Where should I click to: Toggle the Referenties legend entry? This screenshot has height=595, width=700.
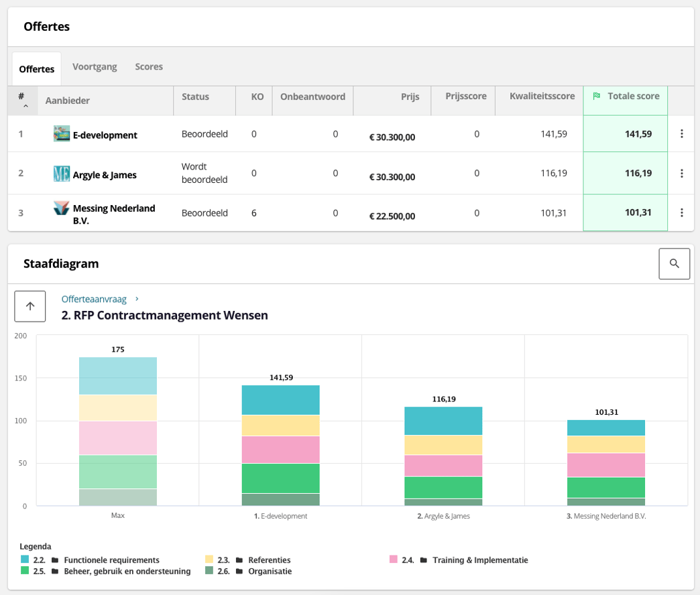[x=269, y=560]
